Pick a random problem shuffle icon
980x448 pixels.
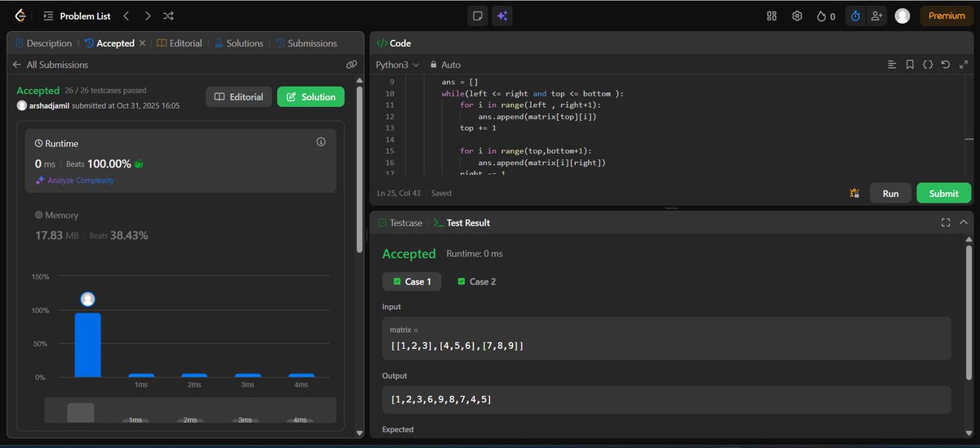(168, 16)
